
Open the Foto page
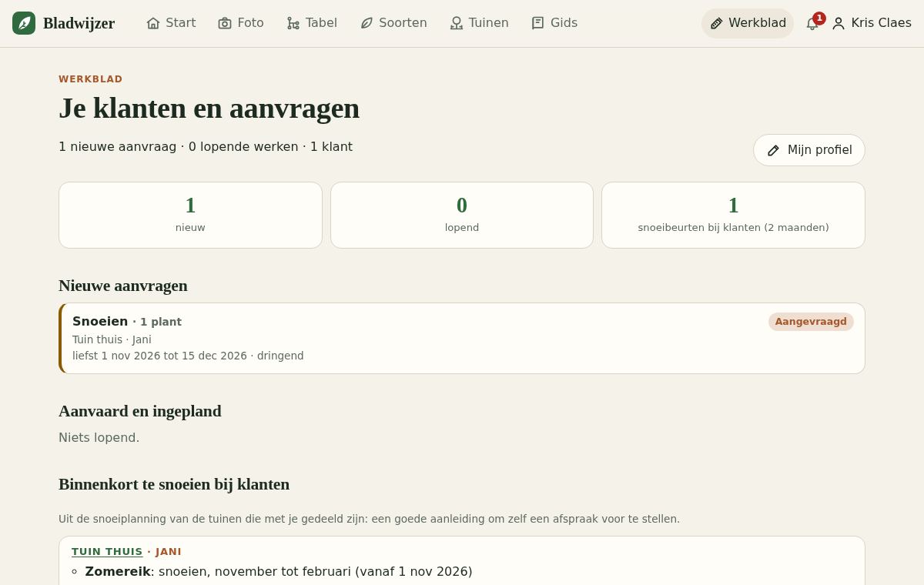[241, 23]
